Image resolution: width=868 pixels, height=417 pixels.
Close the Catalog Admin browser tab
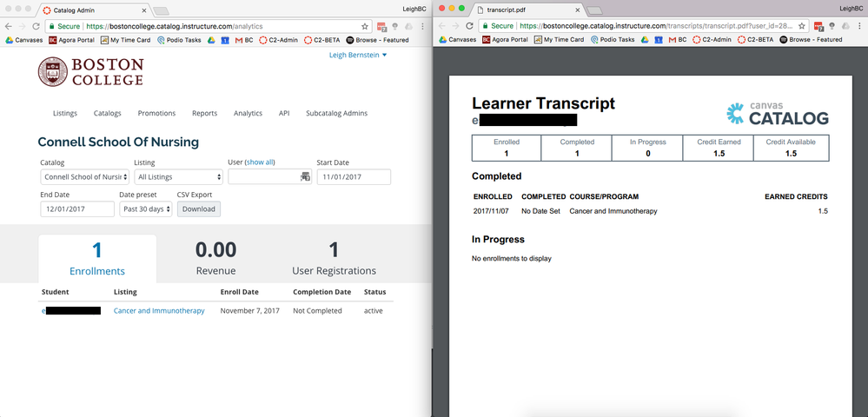click(144, 10)
